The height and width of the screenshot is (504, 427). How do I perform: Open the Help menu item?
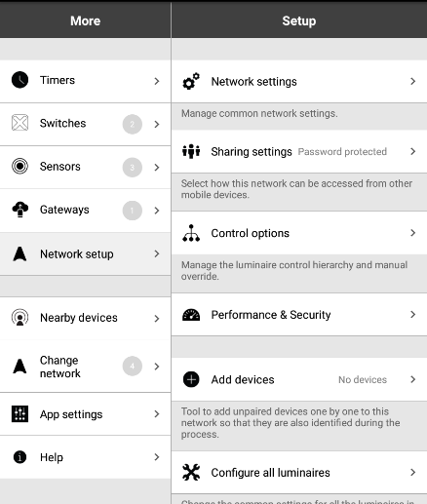85,457
